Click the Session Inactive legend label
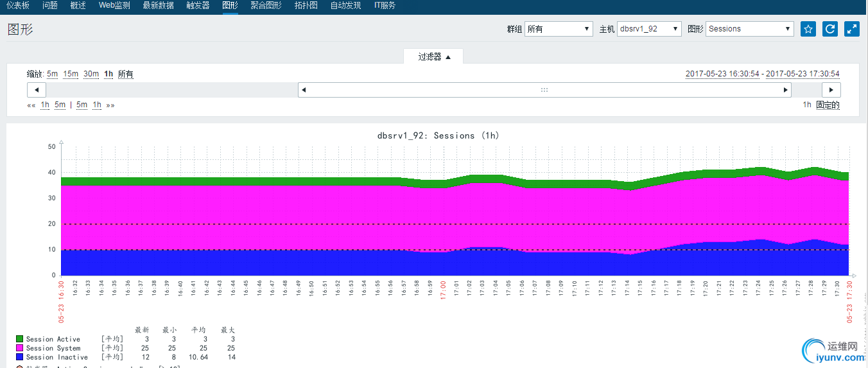This screenshot has height=368, width=868. (x=57, y=357)
